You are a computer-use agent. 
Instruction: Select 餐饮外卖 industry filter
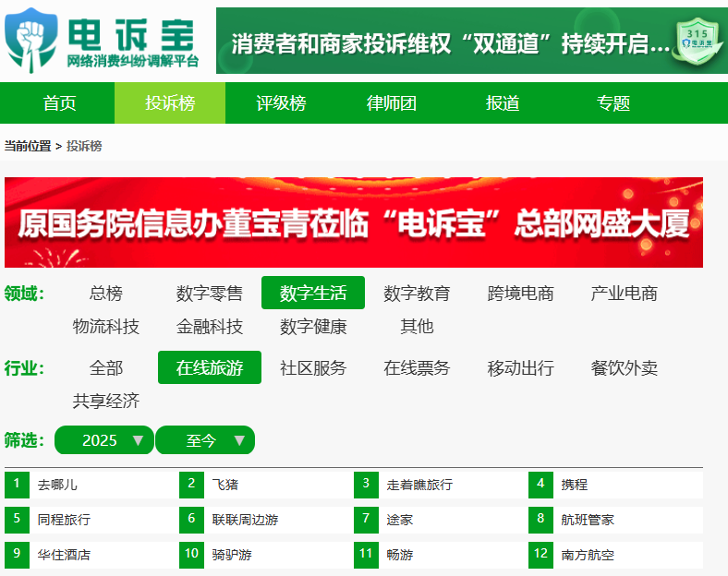(x=624, y=367)
